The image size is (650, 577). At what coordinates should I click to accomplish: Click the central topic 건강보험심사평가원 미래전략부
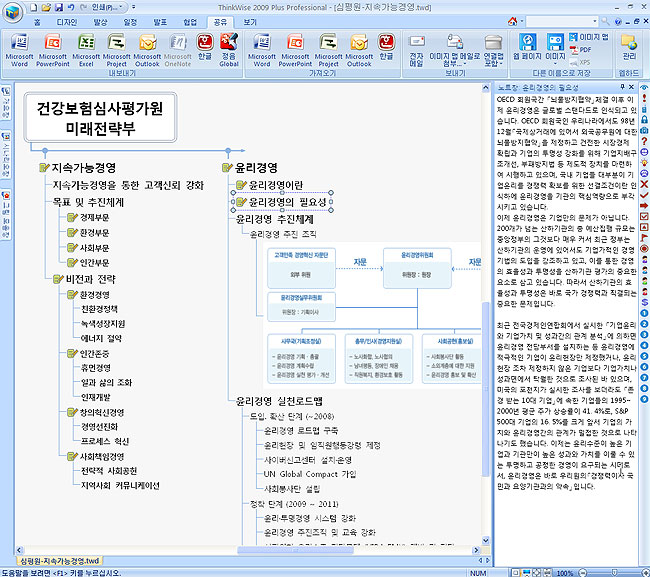click(x=100, y=117)
